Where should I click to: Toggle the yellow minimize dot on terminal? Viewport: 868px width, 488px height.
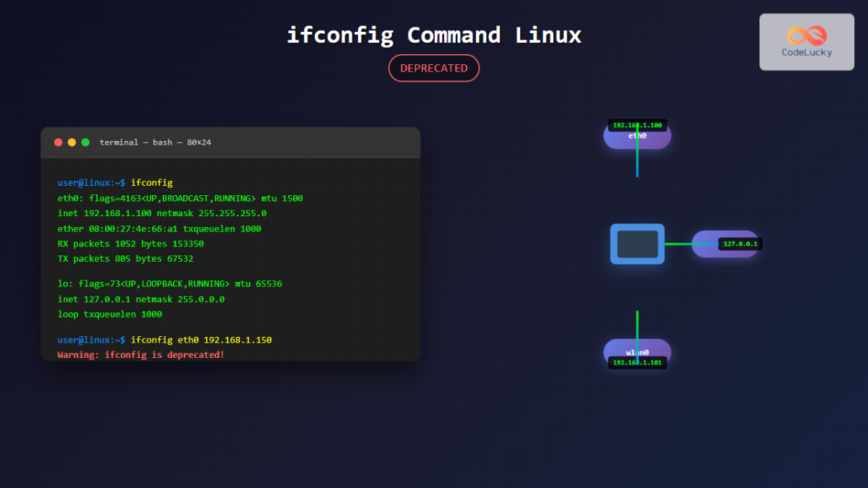(x=72, y=142)
